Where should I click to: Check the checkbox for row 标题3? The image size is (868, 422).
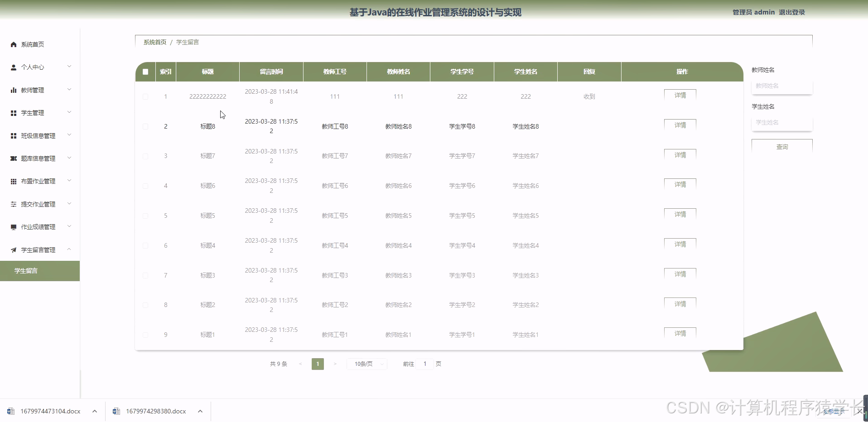coord(145,275)
